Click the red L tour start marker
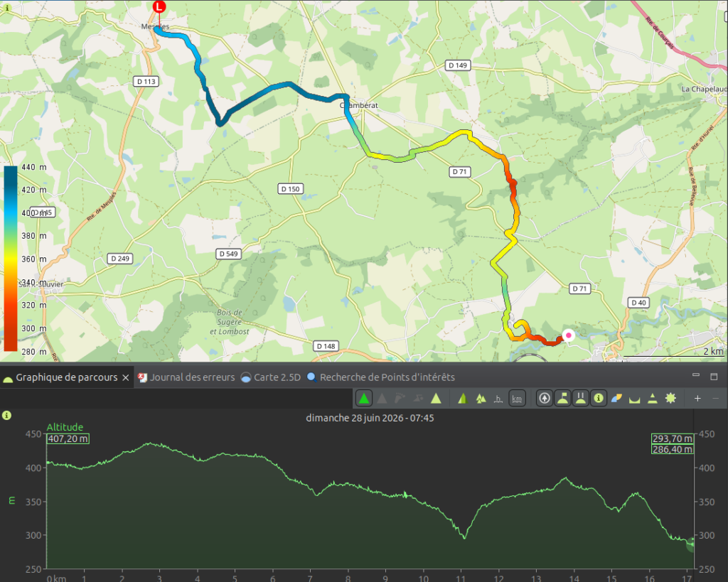 pyautogui.click(x=159, y=6)
